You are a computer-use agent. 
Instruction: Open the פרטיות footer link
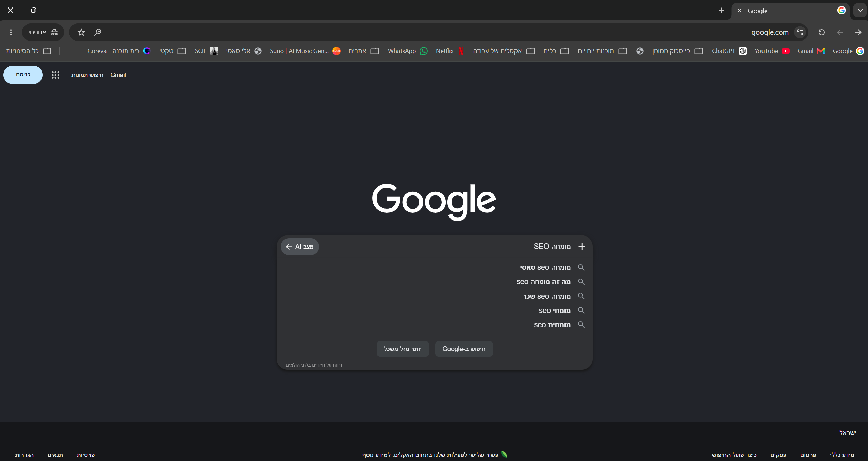coord(85,455)
